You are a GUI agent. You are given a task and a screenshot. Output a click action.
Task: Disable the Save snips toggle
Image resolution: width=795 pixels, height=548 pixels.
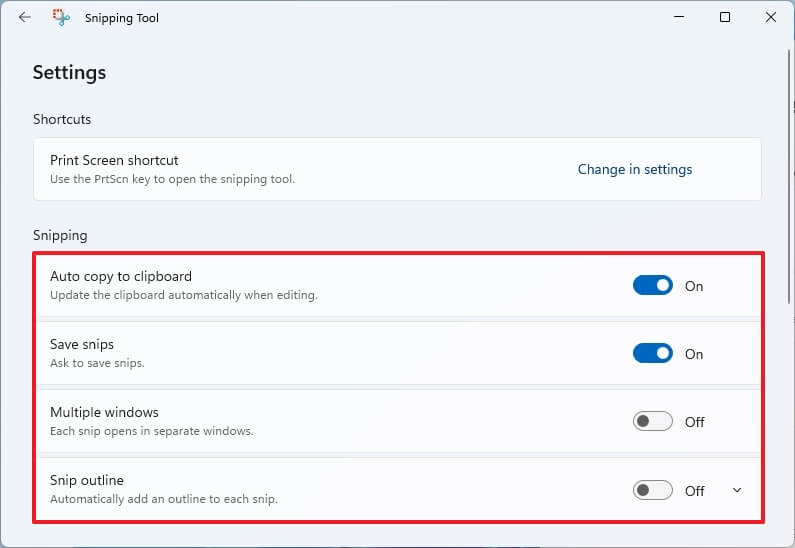tap(653, 353)
